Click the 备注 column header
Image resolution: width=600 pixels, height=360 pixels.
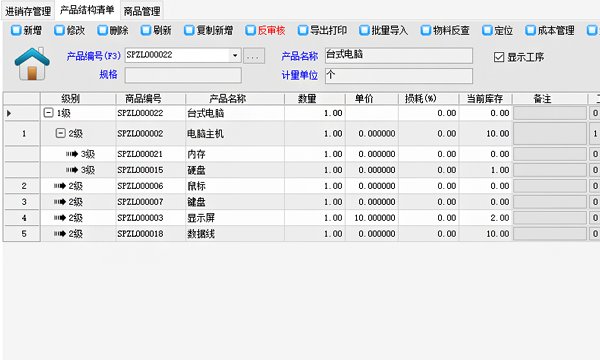pos(550,99)
